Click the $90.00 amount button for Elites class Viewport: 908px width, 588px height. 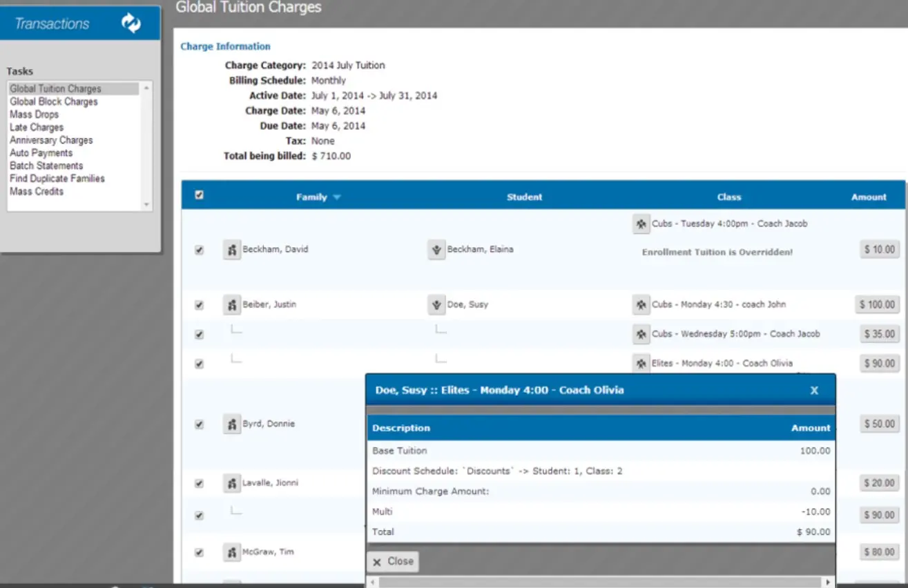point(878,363)
